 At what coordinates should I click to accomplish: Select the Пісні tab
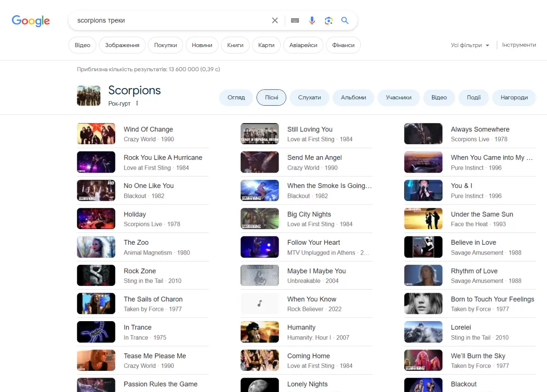271,98
